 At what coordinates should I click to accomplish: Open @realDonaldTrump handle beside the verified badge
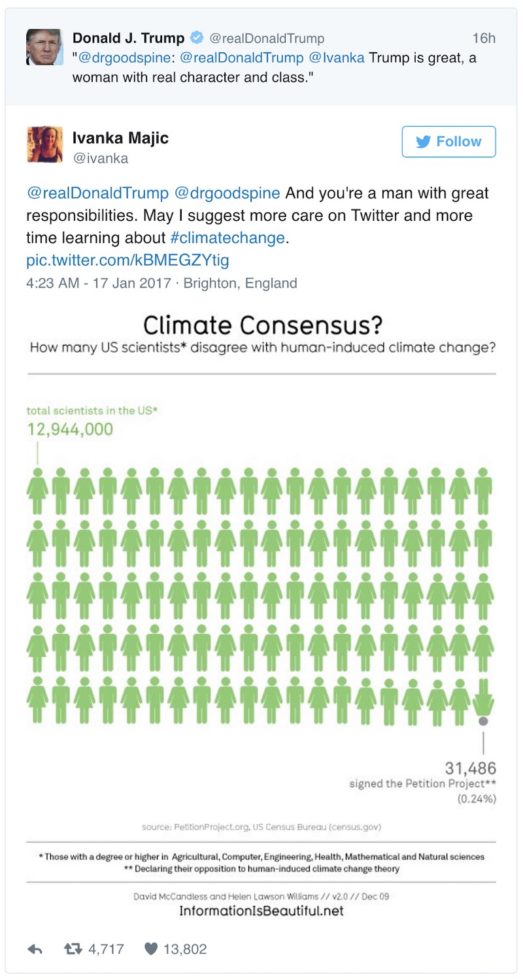click(x=267, y=38)
